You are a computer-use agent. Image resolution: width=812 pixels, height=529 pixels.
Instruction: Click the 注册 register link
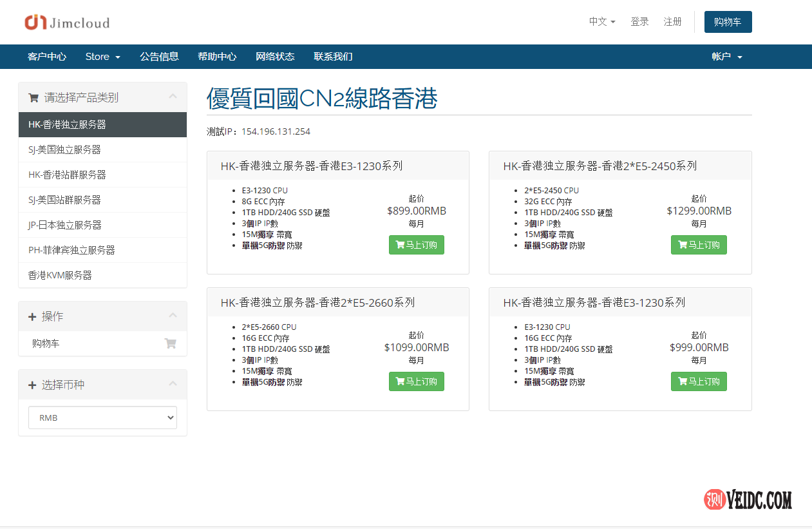pyautogui.click(x=672, y=22)
